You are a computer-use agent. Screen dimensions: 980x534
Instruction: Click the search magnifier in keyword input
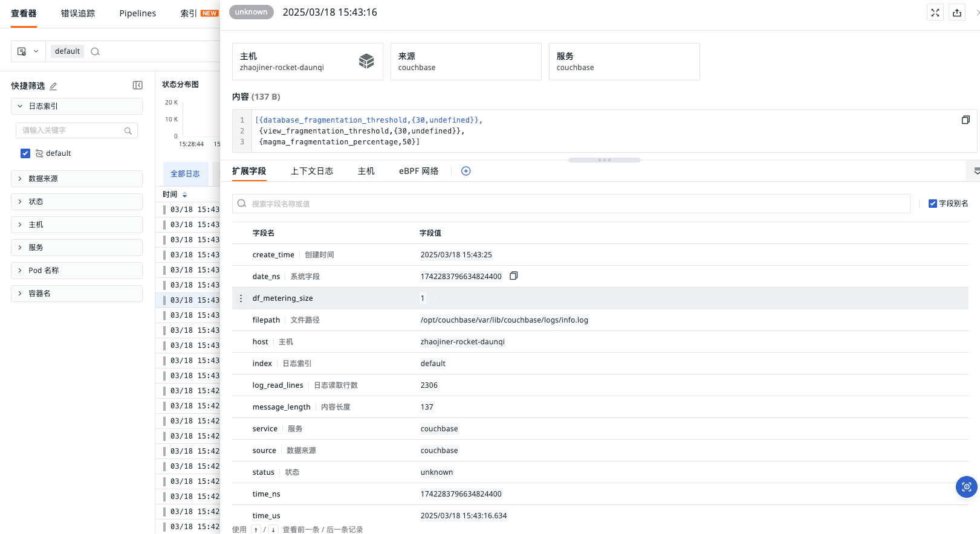click(128, 130)
